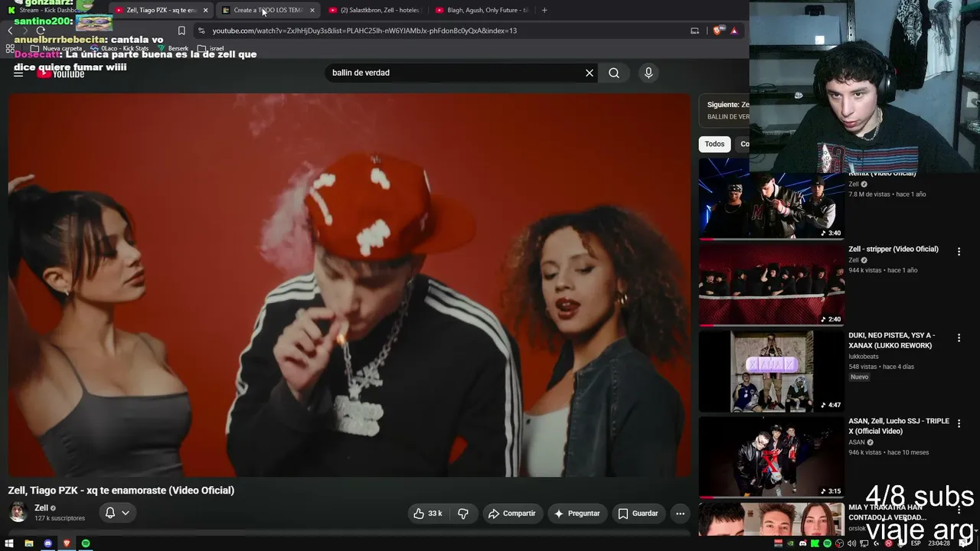Submit search with the magnifier button
The image size is (980, 551).
[614, 73]
